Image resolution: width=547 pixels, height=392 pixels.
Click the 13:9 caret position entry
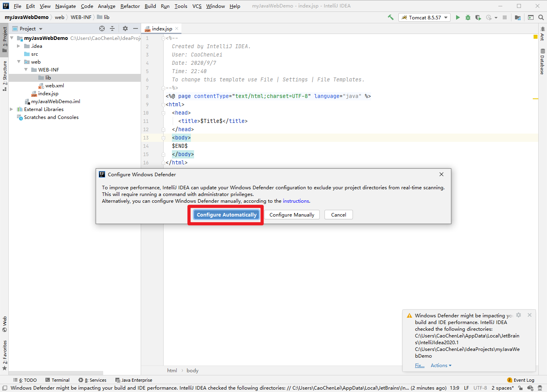[455, 388]
